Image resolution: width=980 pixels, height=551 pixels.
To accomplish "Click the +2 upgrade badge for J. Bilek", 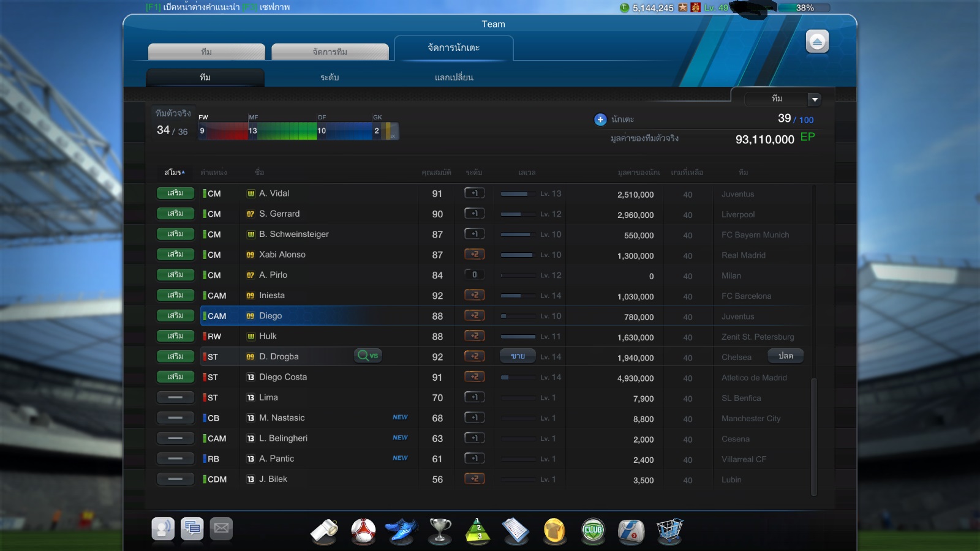I will [x=475, y=479].
